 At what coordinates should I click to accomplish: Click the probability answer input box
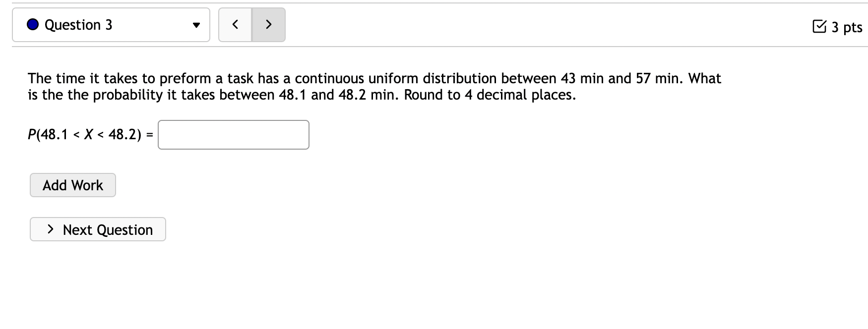click(x=233, y=134)
